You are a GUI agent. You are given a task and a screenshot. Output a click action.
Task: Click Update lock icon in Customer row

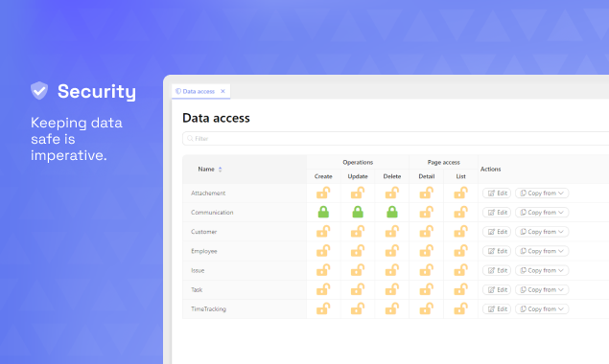(x=358, y=232)
